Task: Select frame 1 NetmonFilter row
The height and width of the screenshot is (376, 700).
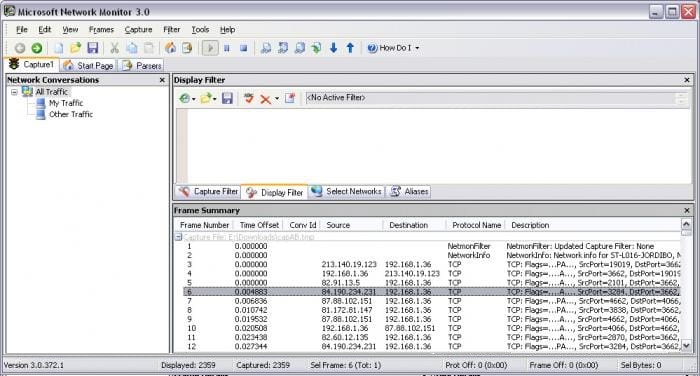Action: pyautogui.click(x=431, y=246)
